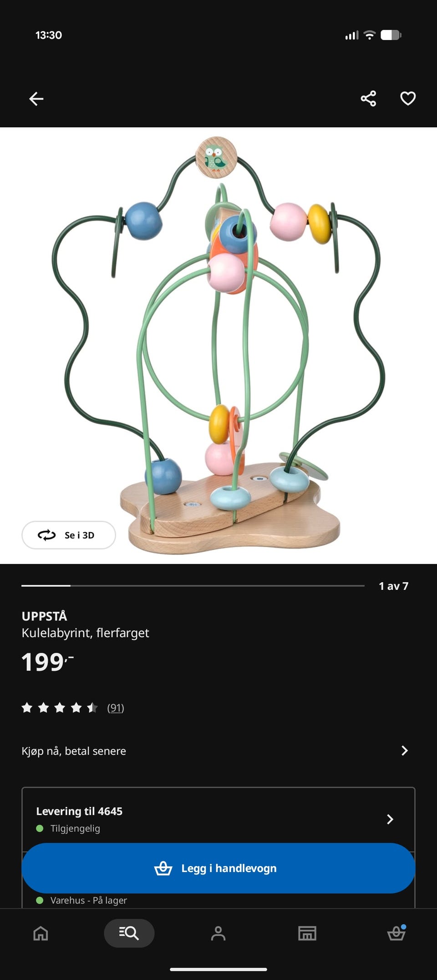Open the Se i 3D view
This screenshot has width=437, height=980.
pyautogui.click(x=69, y=535)
